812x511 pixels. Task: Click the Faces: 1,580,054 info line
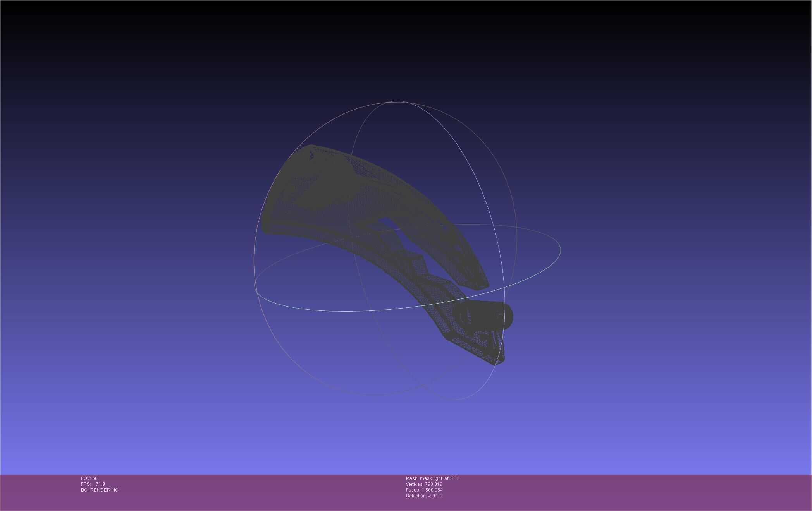click(x=424, y=490)
